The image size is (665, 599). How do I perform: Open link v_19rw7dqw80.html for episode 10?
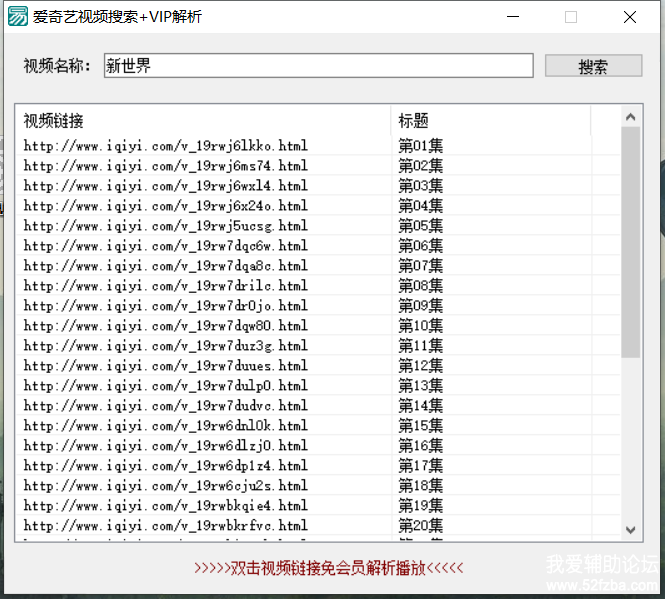coord(166,326)
